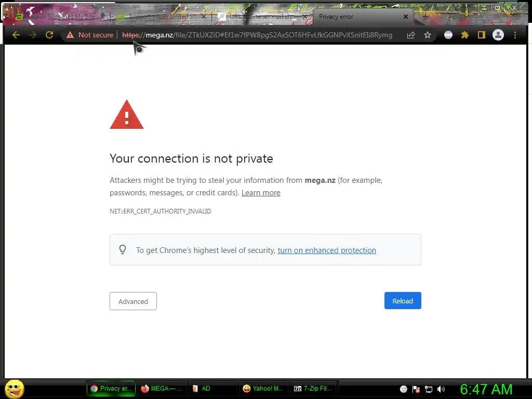The width and height of the screenshot is (532, 399).
Task: Switch to the MEGA Firefox taskbar item
Action: point(162,389)
